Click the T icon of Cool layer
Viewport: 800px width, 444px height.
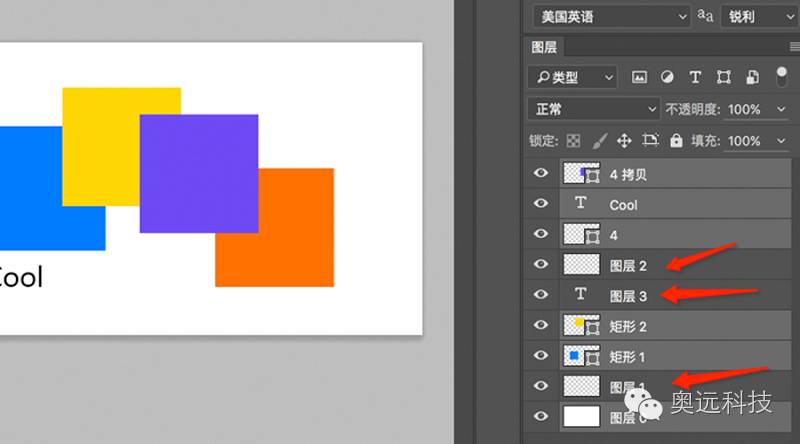tap(580, 203)
